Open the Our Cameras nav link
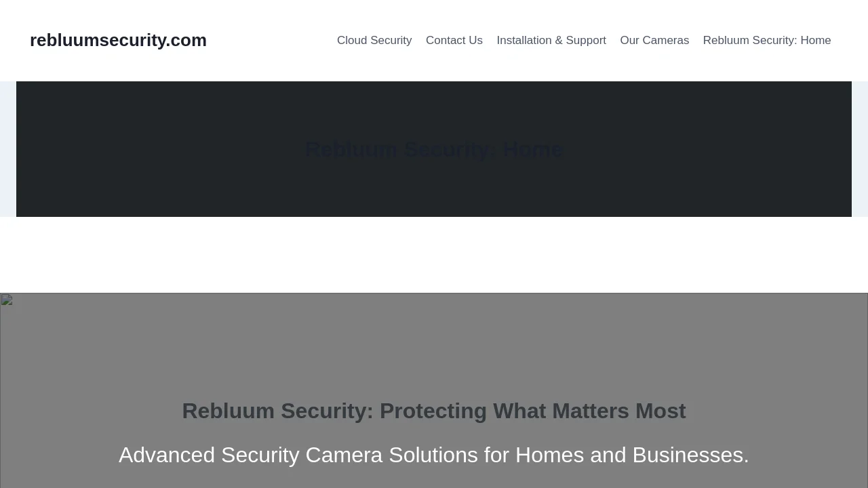The image size is (868, 488). point(654,41)
